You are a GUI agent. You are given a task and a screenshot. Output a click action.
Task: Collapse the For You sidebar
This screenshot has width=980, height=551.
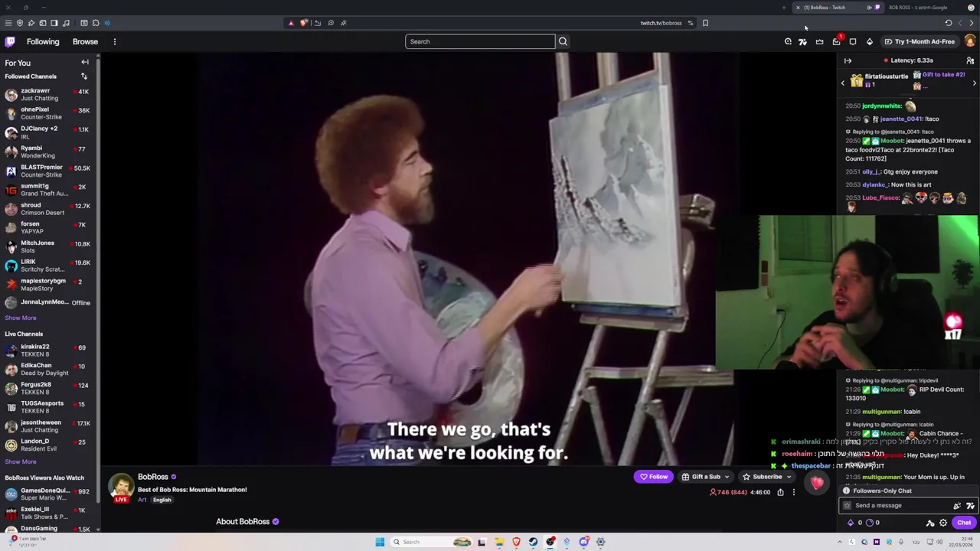click(85, 63)
